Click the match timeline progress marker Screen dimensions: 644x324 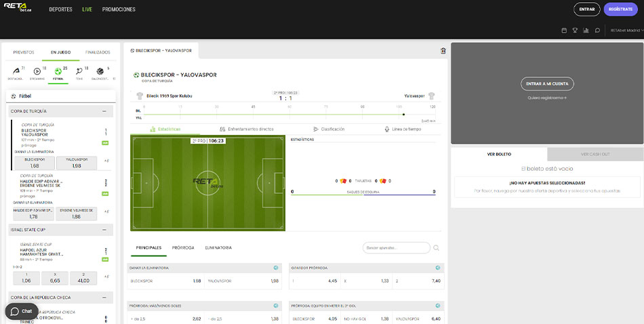(x=404, y=115)
